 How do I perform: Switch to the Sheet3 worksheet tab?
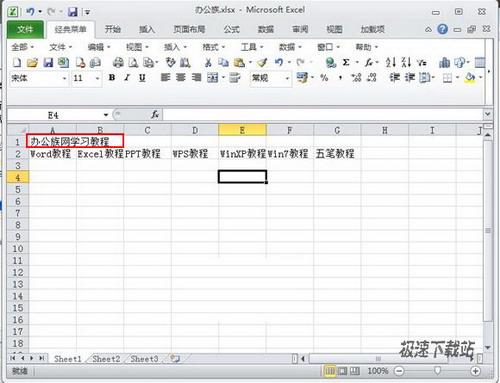(x=144, y=359)
